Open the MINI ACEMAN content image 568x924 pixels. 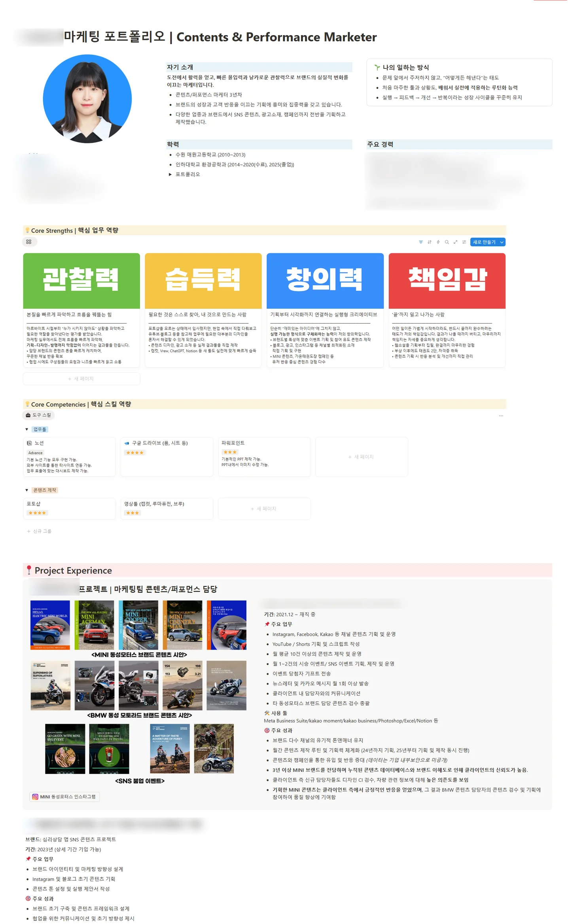[x=94, y=625]
